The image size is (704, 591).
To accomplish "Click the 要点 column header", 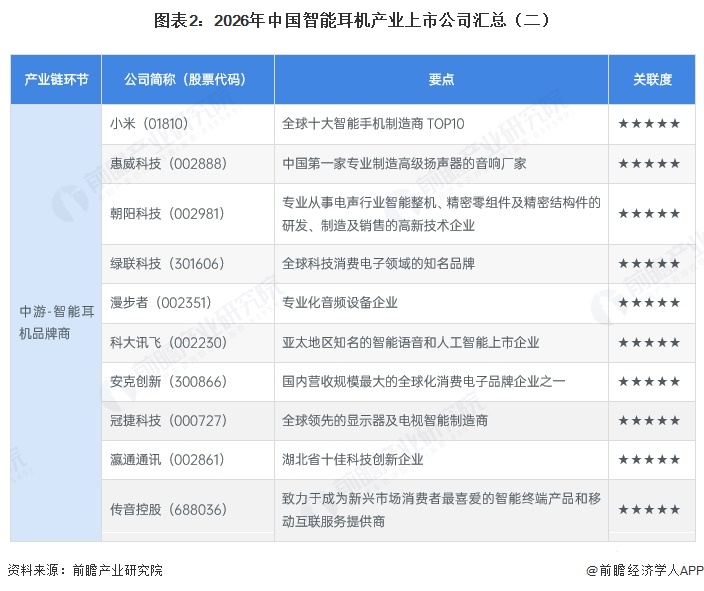I will [441, 79].
